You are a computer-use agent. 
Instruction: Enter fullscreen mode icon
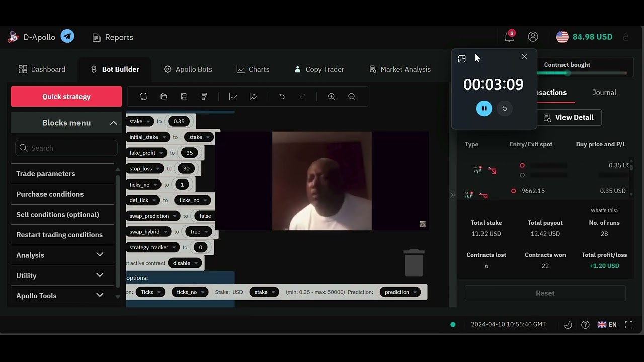tap(629, 325)
